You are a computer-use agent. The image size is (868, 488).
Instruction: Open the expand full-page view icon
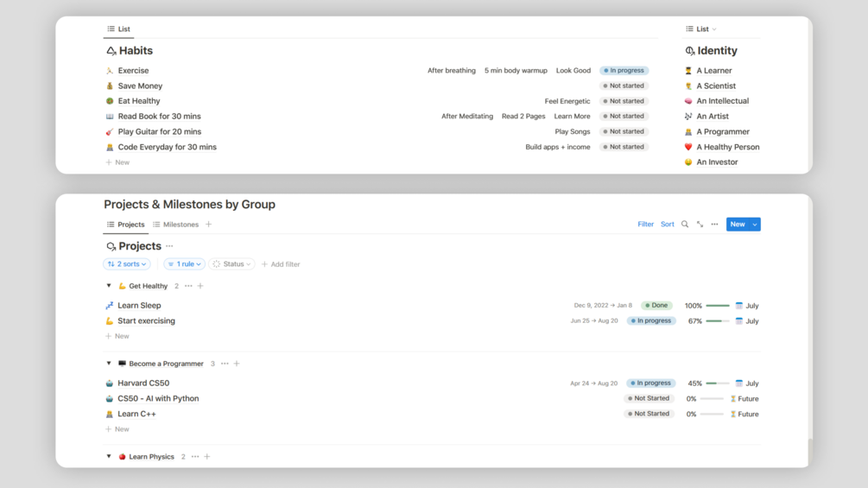pos(700,225)
